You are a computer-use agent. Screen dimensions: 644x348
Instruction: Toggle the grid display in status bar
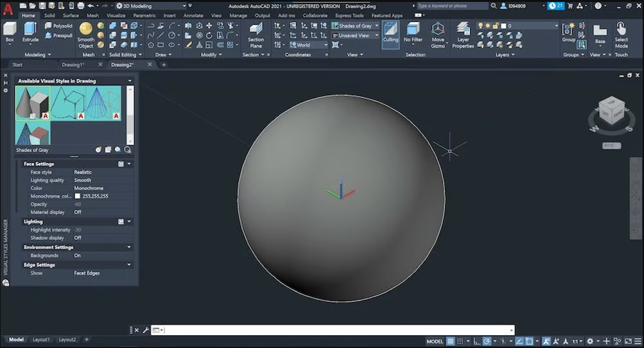coord(451,341)
